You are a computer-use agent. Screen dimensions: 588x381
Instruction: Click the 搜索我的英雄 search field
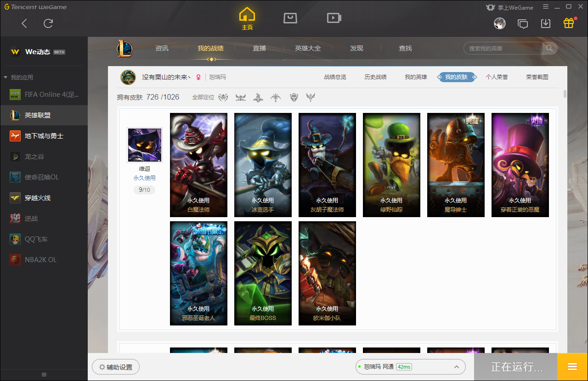(503, 48)
